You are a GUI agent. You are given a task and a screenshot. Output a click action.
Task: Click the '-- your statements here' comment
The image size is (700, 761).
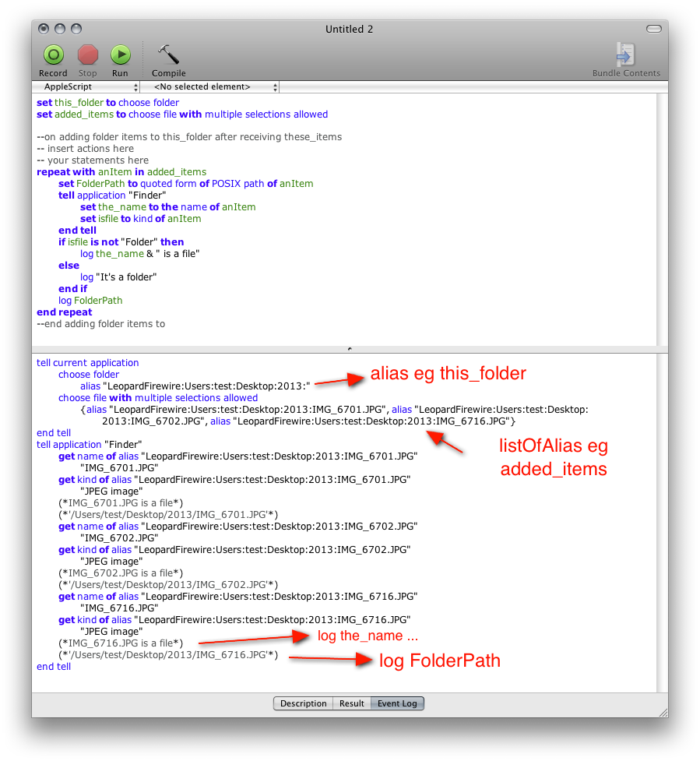[93, 160]
